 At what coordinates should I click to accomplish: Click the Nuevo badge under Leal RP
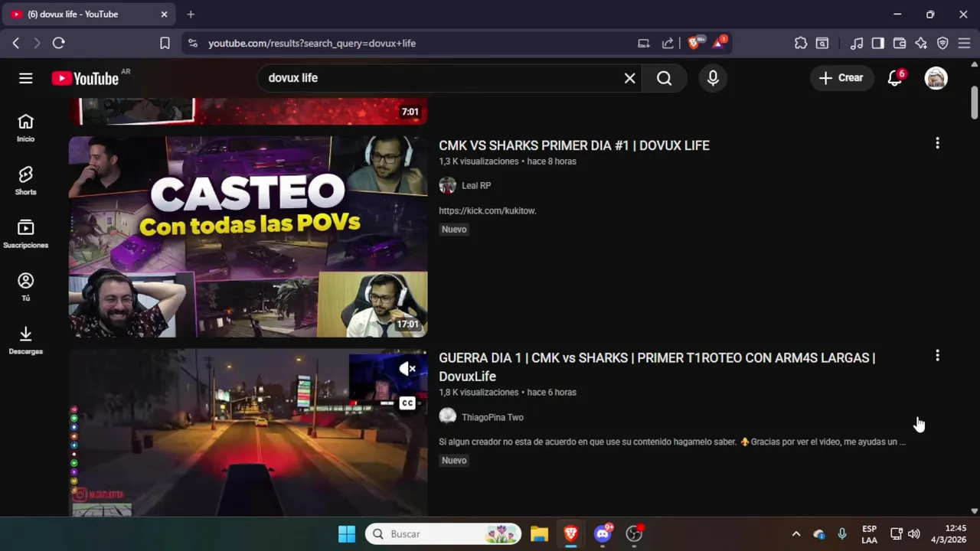pos(454,230)
